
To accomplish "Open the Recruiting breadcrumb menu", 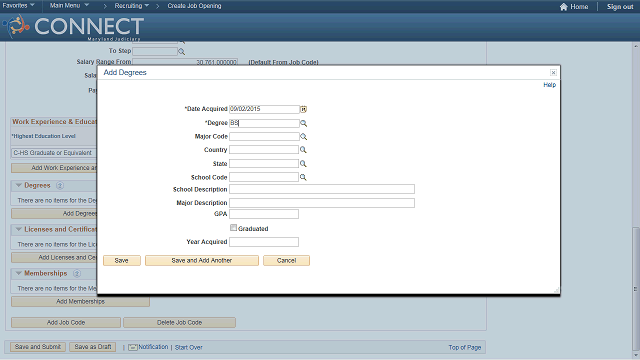I will pyautogui.click(x=131, y=6).
